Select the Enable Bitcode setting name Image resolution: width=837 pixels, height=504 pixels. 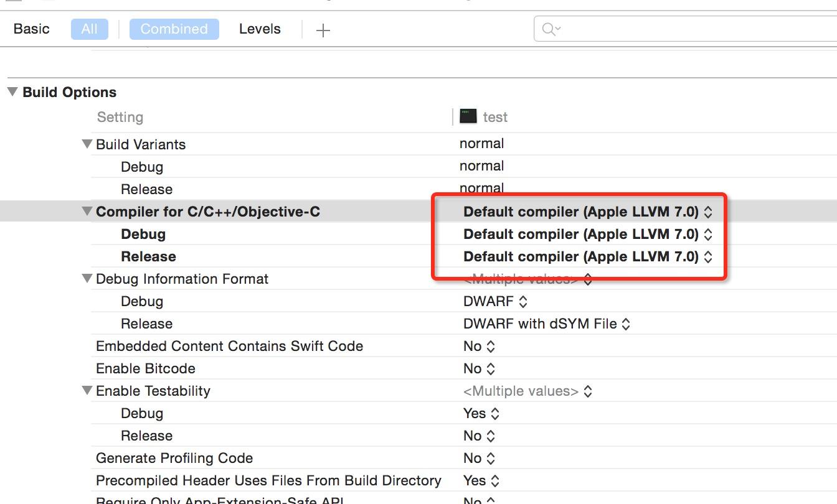tap(145, 368)
